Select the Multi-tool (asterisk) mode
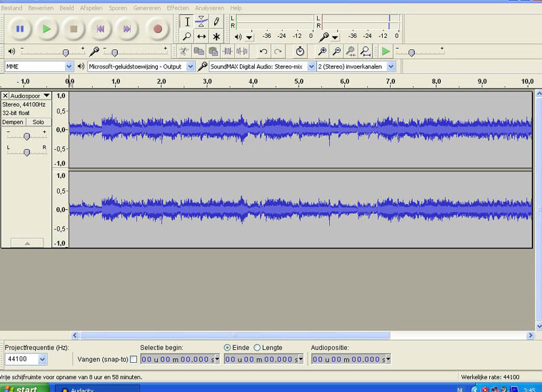This screenshot has width=542, height=392. [216, 37]
